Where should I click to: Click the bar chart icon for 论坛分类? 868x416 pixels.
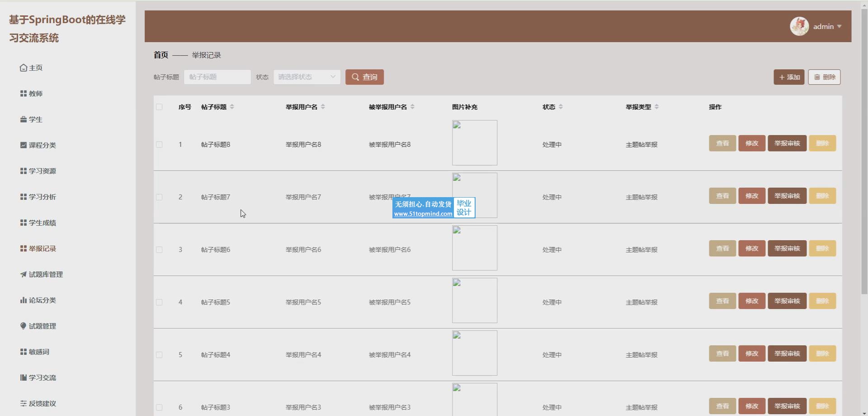(x=24, y=300)
